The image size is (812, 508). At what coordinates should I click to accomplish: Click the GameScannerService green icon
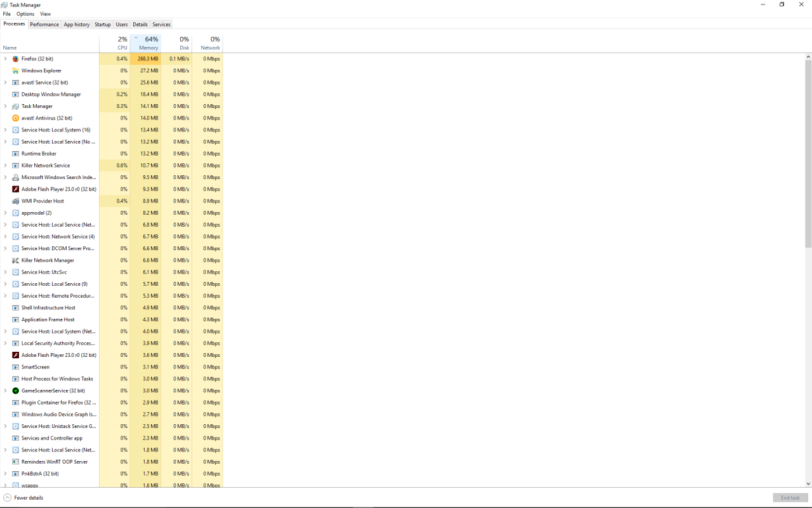pos(16,391)
